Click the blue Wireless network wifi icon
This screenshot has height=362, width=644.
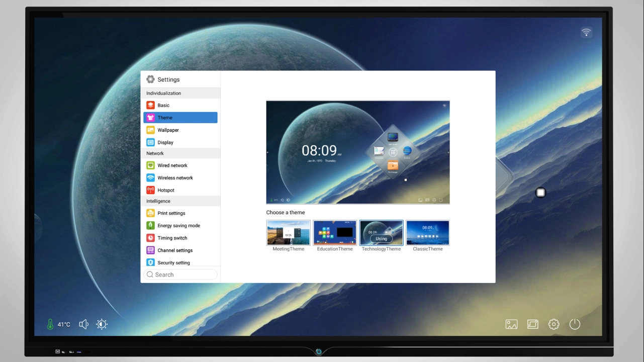click(x=150, y=177)
